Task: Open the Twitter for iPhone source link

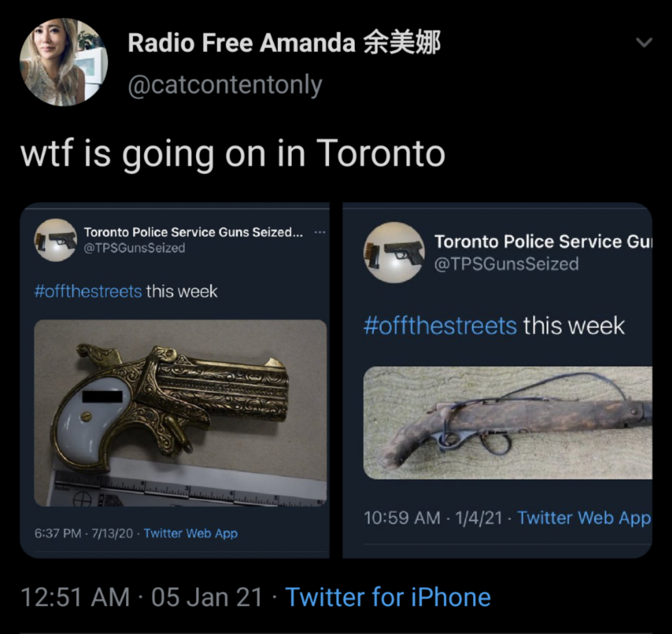Action: point(388,597)
